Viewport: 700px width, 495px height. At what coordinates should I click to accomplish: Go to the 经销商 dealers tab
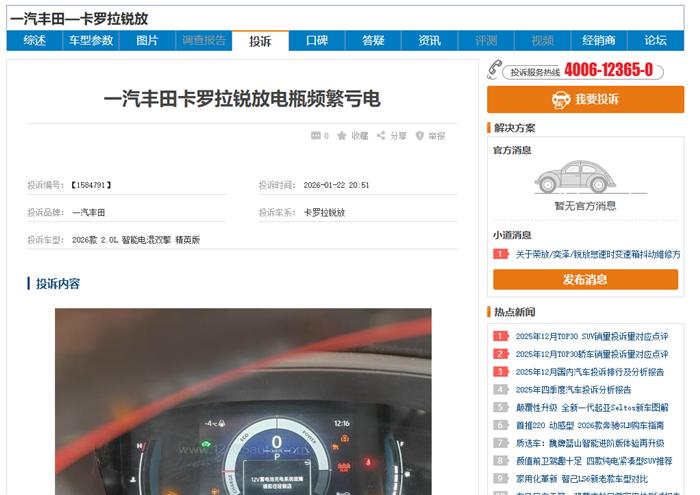(599, 41)
